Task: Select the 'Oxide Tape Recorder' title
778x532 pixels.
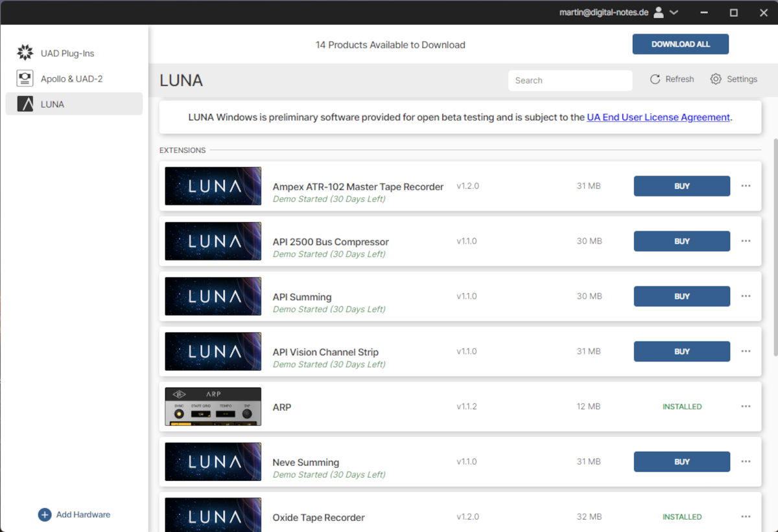Action: pos(318,517)
